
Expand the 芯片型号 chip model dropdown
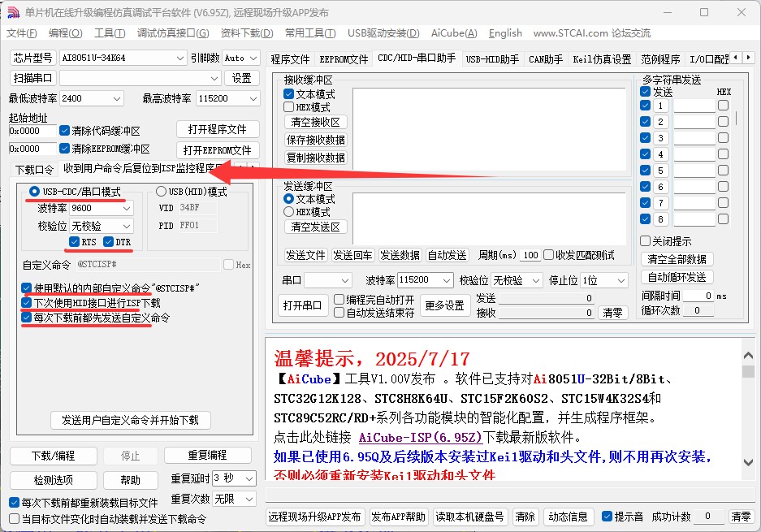click(179, 58)
